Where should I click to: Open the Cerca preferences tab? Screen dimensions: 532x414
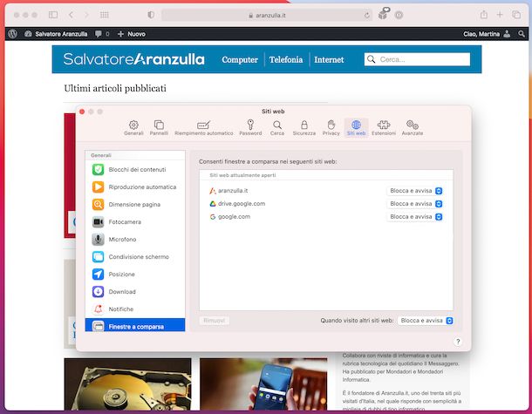pyautogui.click(x=277, y=128)
